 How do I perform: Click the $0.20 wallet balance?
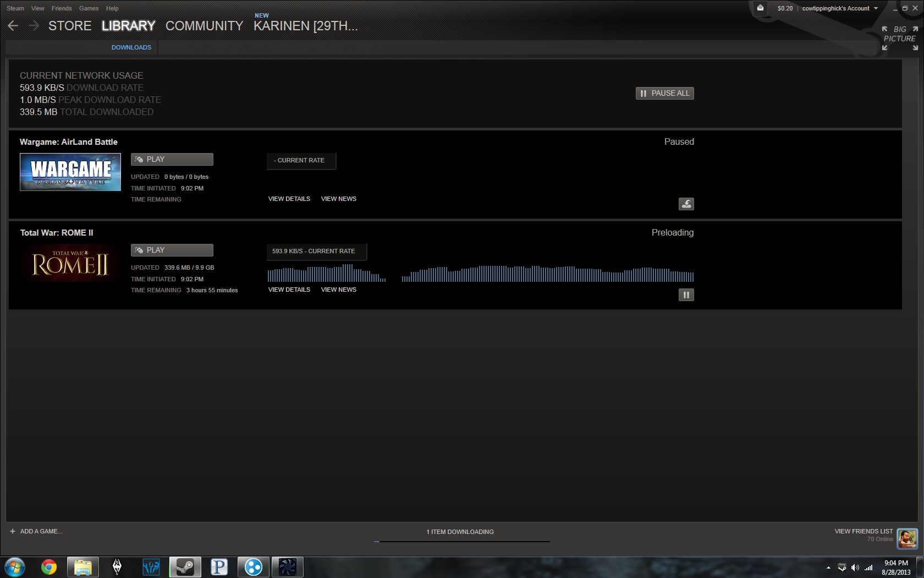point(785,8)
